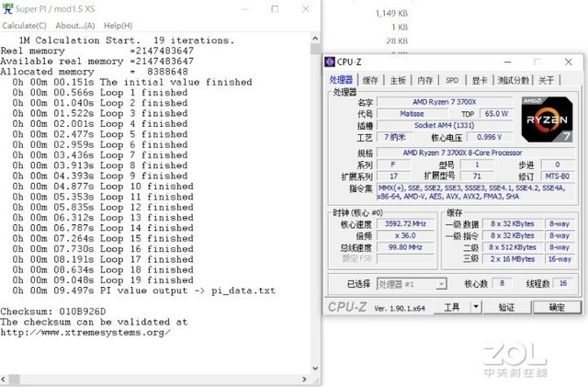Image resolution: width=588 pixels, height=387 pixels.
Task: Select the 处理器 tab in CPU-Z
Action: [341, 80]
